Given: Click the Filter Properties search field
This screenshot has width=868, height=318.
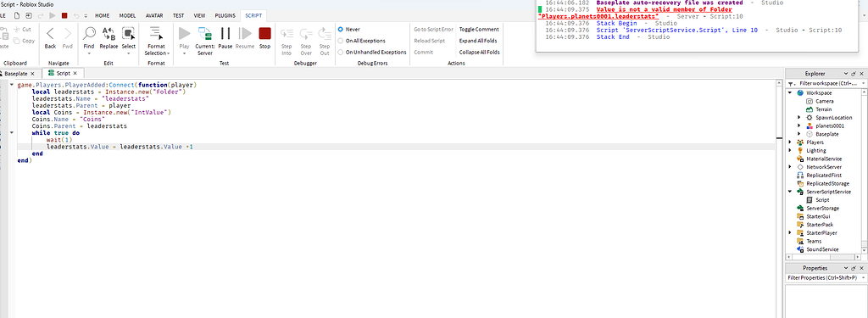Looking at the screenshot, I should [x=823, y=277].
